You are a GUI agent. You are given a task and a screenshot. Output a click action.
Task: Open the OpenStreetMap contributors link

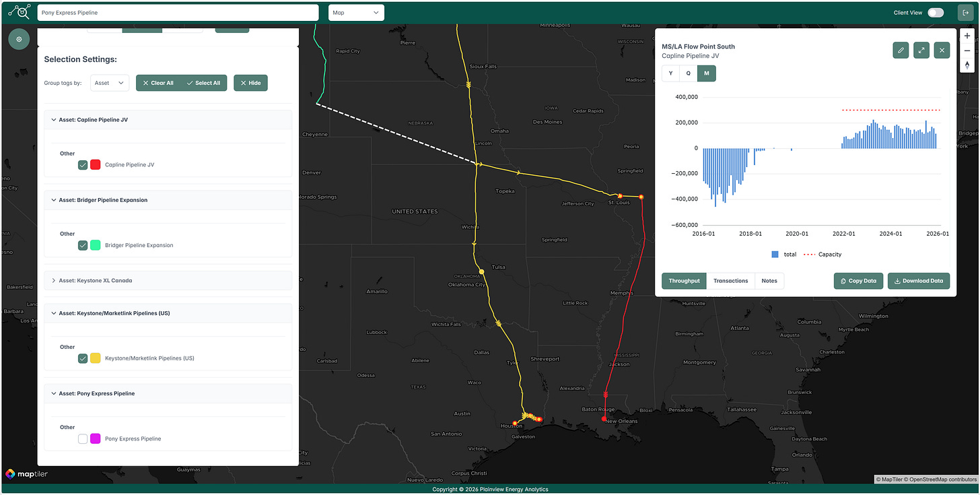coord(942,480)
